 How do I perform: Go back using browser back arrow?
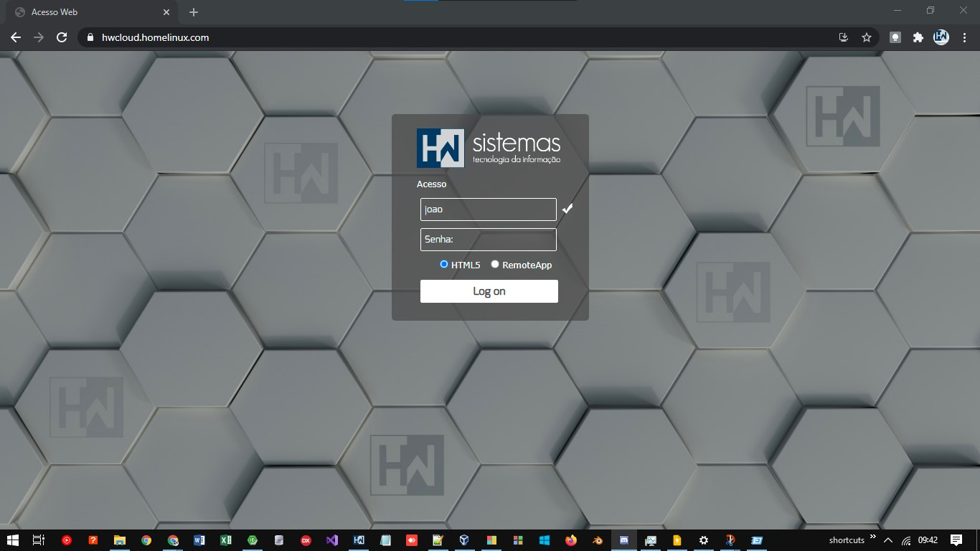click(16, 37)
